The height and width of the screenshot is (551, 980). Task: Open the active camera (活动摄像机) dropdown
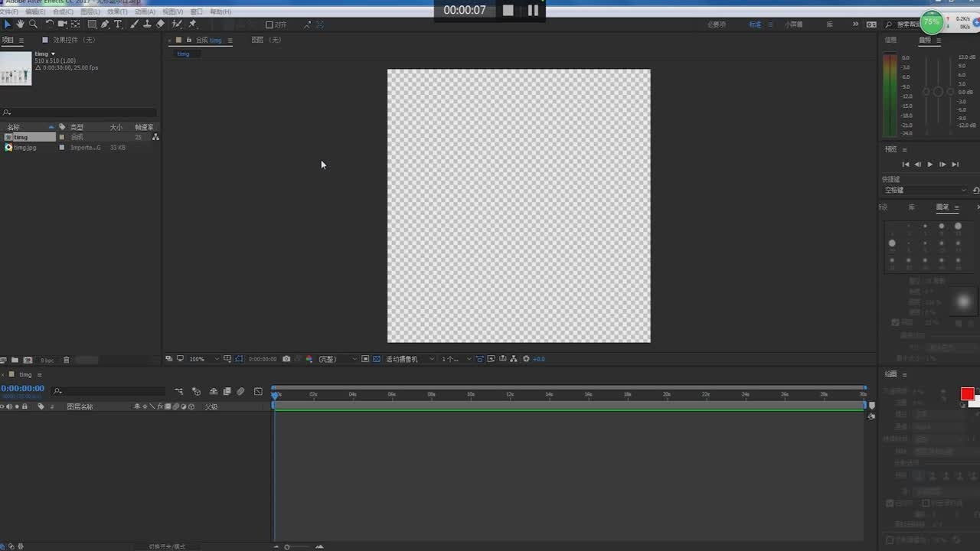tap(410, 359)
